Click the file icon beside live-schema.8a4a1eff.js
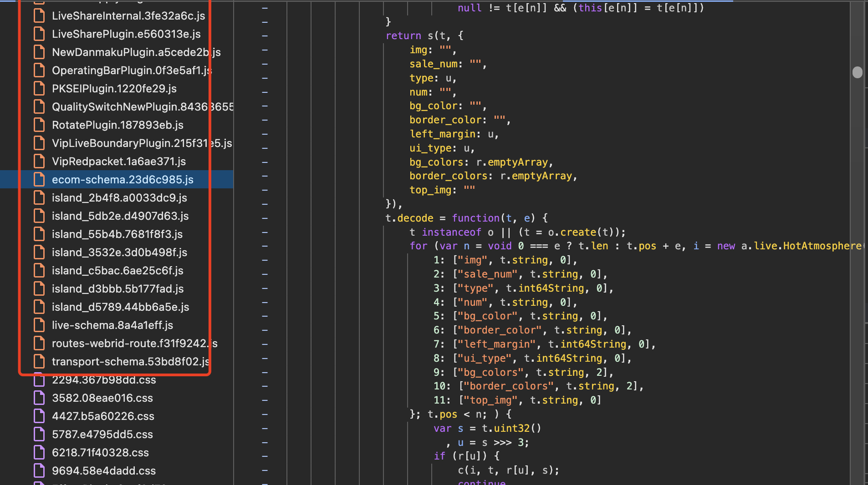Viewport: 868px width, 485px height. coord(39,324)
